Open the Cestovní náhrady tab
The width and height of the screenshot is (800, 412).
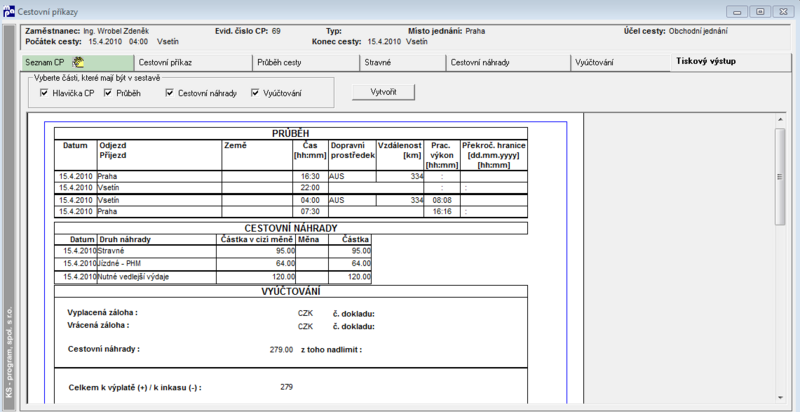pyautogui.click(x=508, y=62)
